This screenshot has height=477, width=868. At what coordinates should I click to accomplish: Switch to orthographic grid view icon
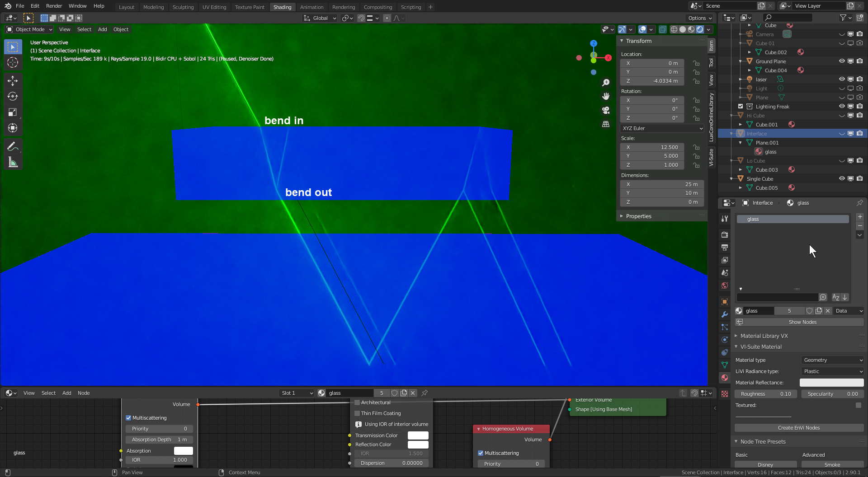(x=606, y=124)
